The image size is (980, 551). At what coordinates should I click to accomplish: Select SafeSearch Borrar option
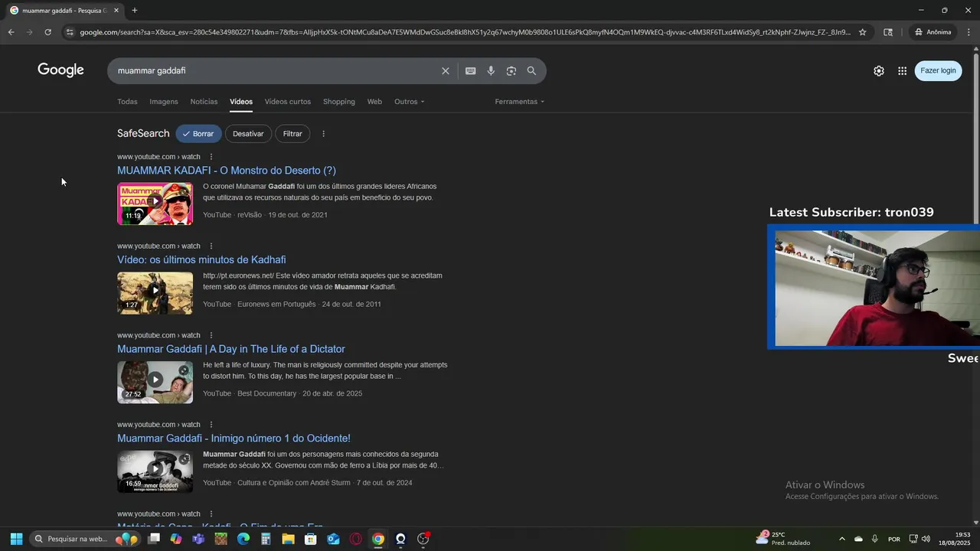[x=198, y=134]
